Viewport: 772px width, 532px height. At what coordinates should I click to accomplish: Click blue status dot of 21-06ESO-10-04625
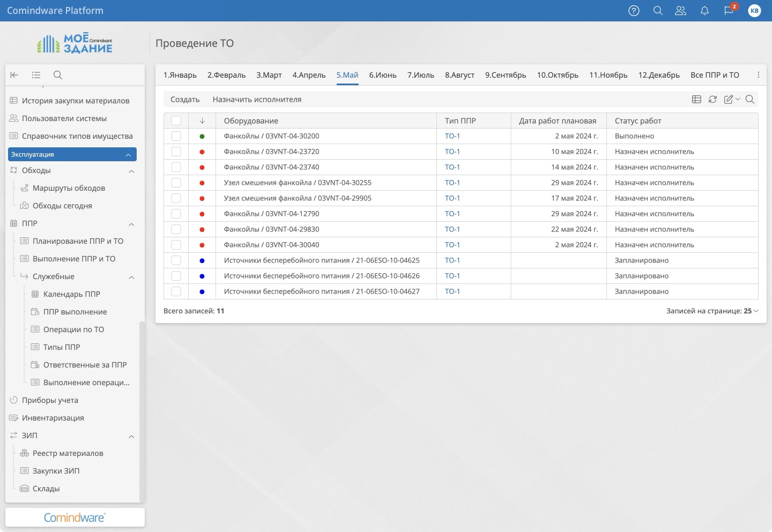(202, 261)
